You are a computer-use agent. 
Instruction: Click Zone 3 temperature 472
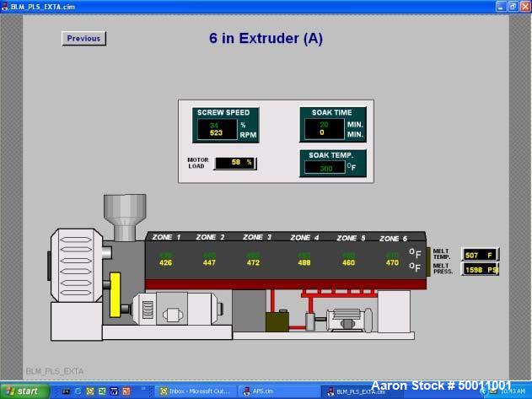(x=253, y=262)
